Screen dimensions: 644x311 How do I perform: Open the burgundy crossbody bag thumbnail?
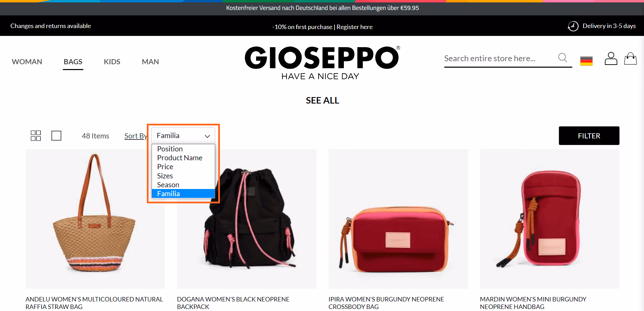coord(398,219)
